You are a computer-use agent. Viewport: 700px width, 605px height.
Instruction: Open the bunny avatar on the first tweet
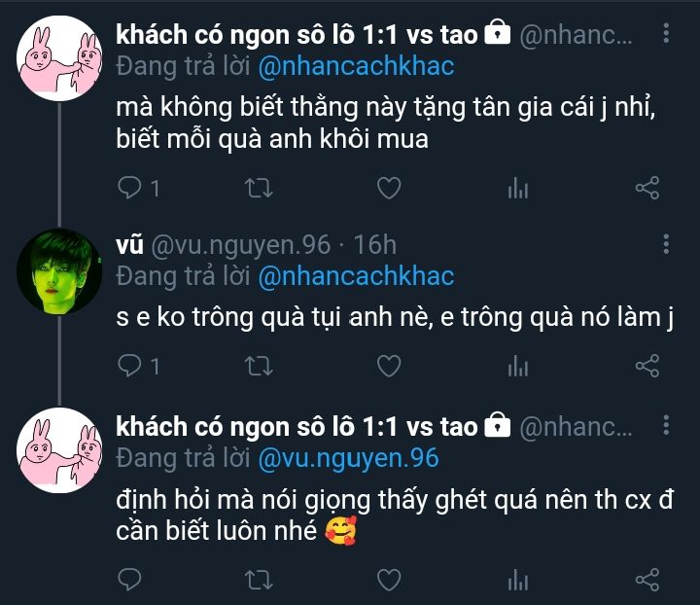(x=59, y=58)
